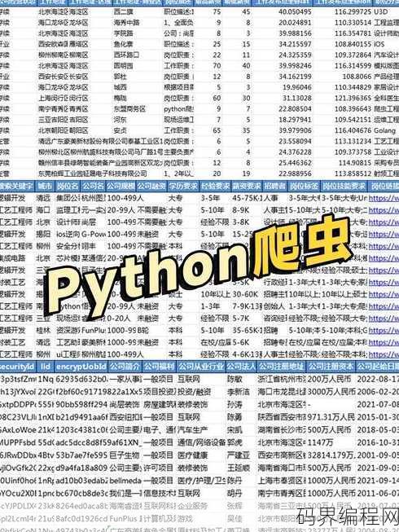Click the 公司注册地址 column header
The image size is (399, 532).
282,367
